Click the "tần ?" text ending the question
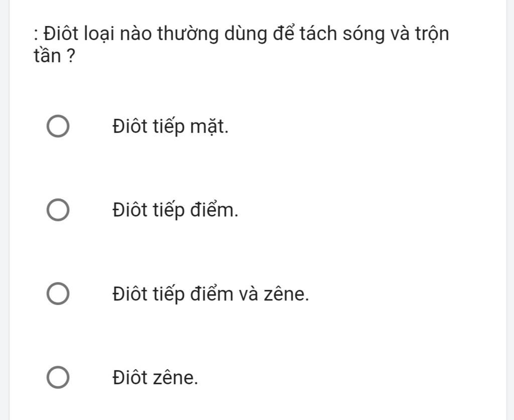 click(54, 55)
